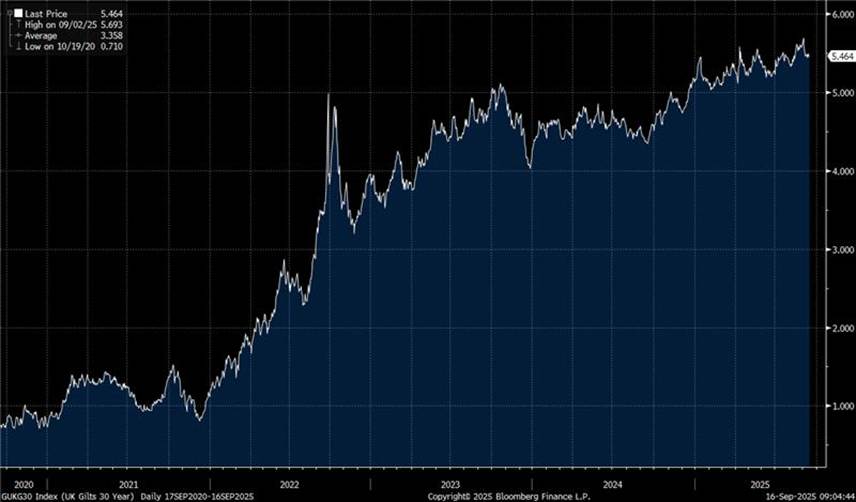Click the white Last Price legend swatch
The width and height of the screenshot is (856, 502).
coord(17,13)
